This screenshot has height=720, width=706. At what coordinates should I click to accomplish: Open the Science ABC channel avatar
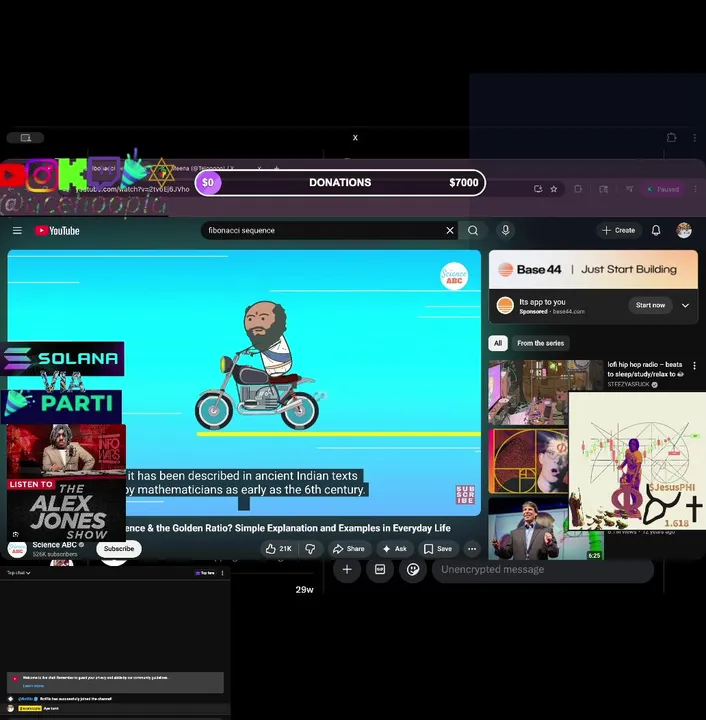17,549
